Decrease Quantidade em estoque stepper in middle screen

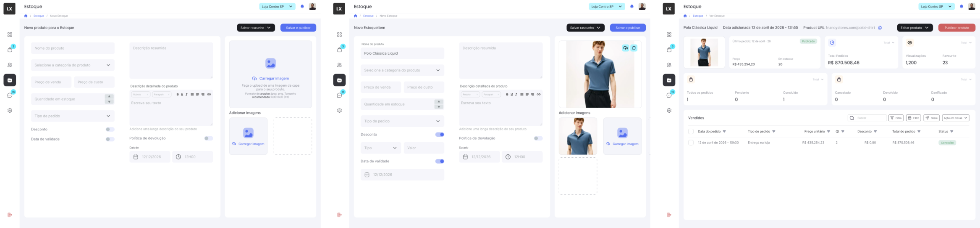coord(439,107)
